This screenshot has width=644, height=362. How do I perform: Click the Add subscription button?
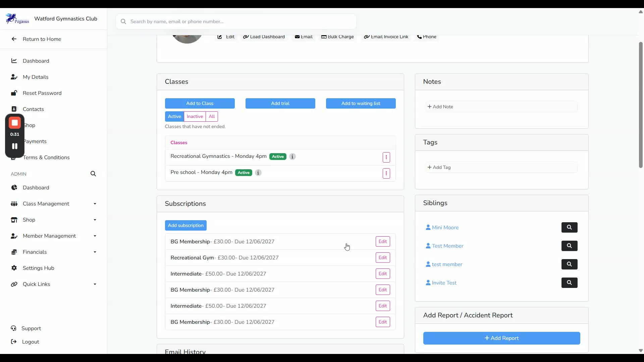(x=185, y=225)
